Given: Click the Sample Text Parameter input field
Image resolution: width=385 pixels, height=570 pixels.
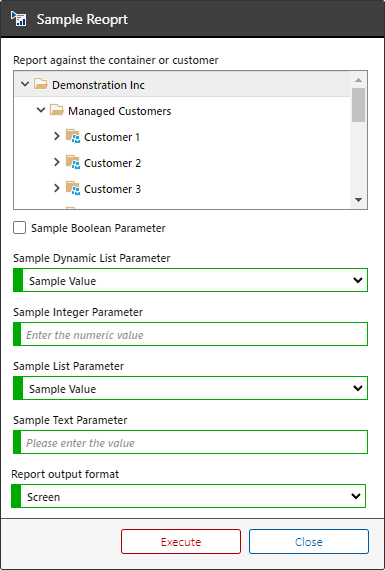Looking at the screenshot, I should tap(191, 442).
